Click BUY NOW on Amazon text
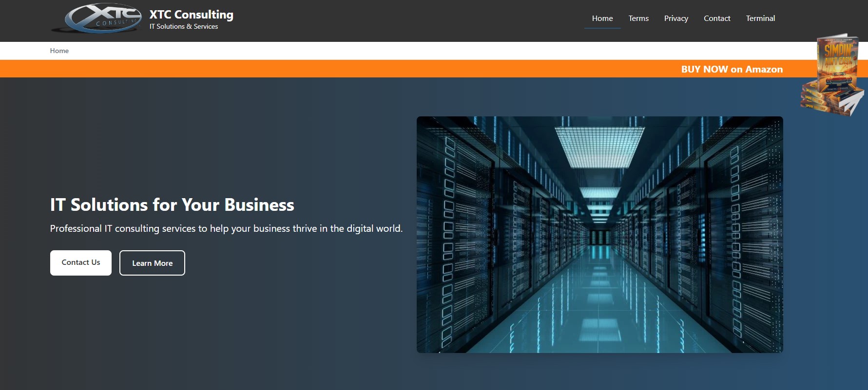The height and width of the screenshot is (390, 868). (x=732, y=69)
